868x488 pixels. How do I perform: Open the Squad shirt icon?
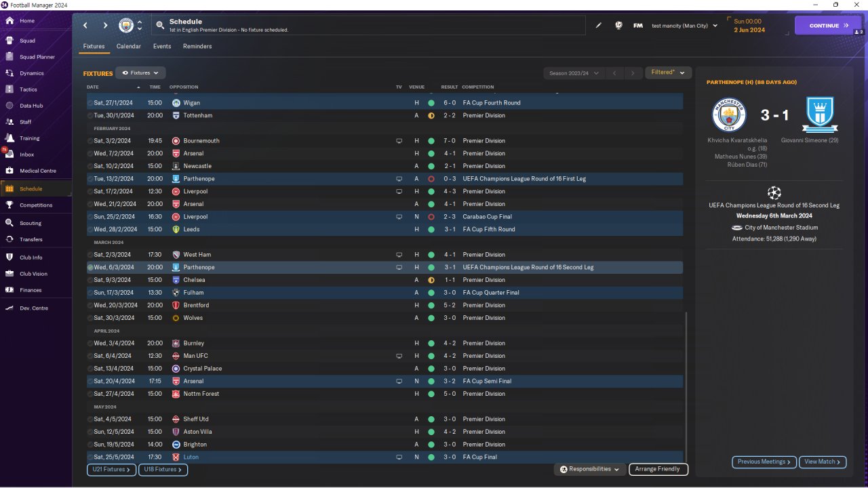tap(9, 41)
